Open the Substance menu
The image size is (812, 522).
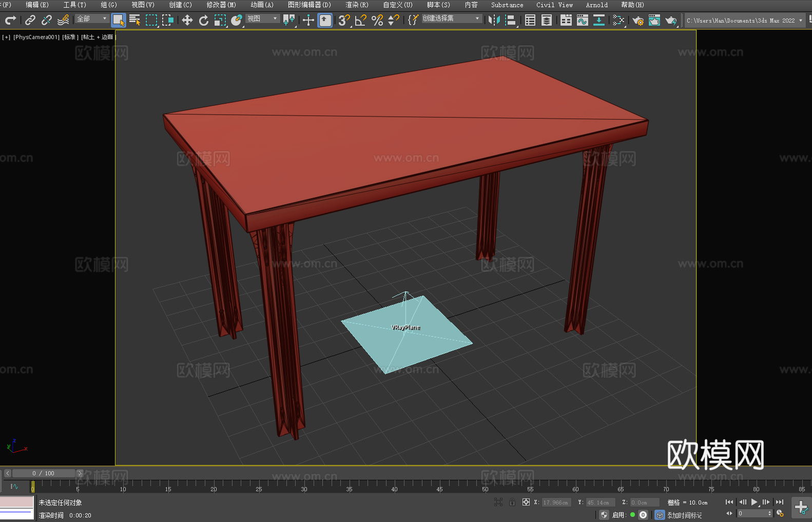pos(507,5)
